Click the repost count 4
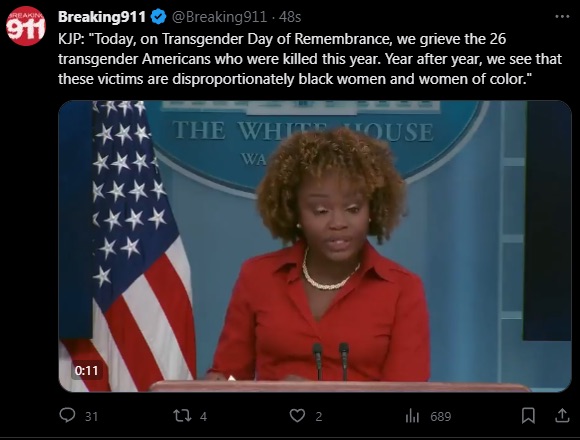580x440 pixels. [x=203, y=417]
